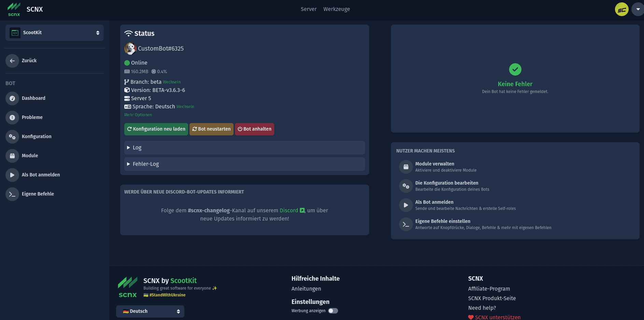The width and height of the screenshot is (644, 320).
Task: Click the branch icon beside Branch: beta
Action: pyautogui.click(x=126, y=82)
